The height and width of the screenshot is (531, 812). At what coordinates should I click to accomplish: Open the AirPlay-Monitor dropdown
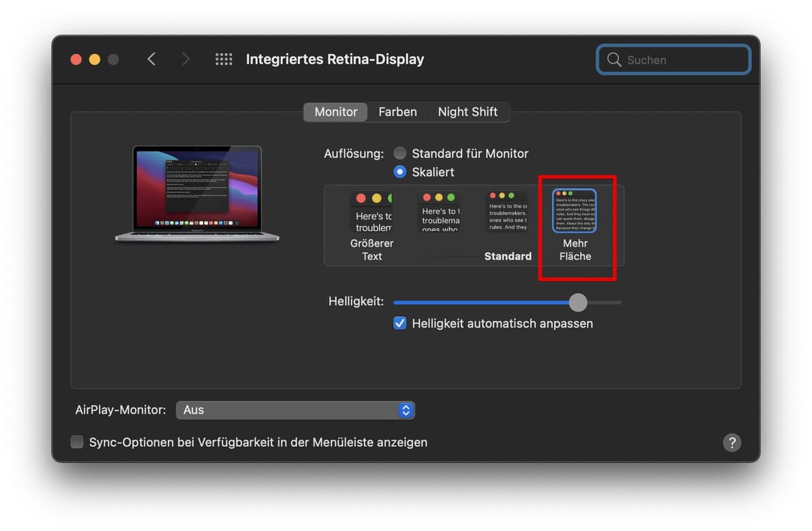click(x=295, y=410)
